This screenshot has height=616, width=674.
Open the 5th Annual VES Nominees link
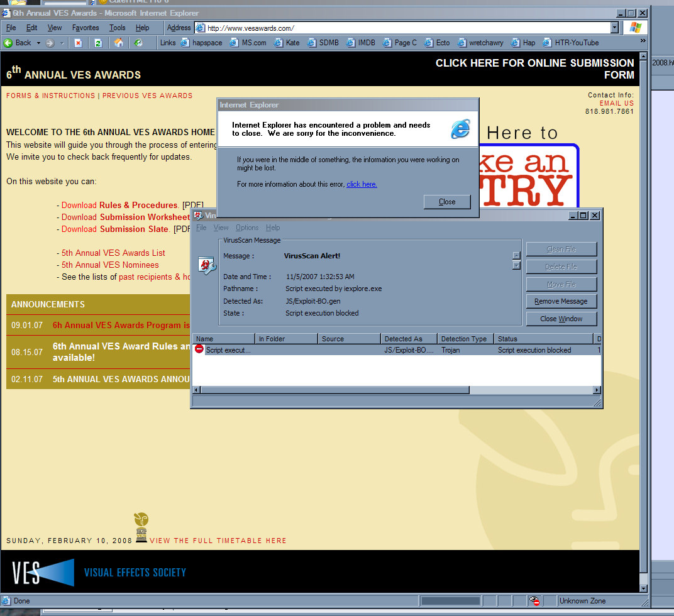coord(110,265)
